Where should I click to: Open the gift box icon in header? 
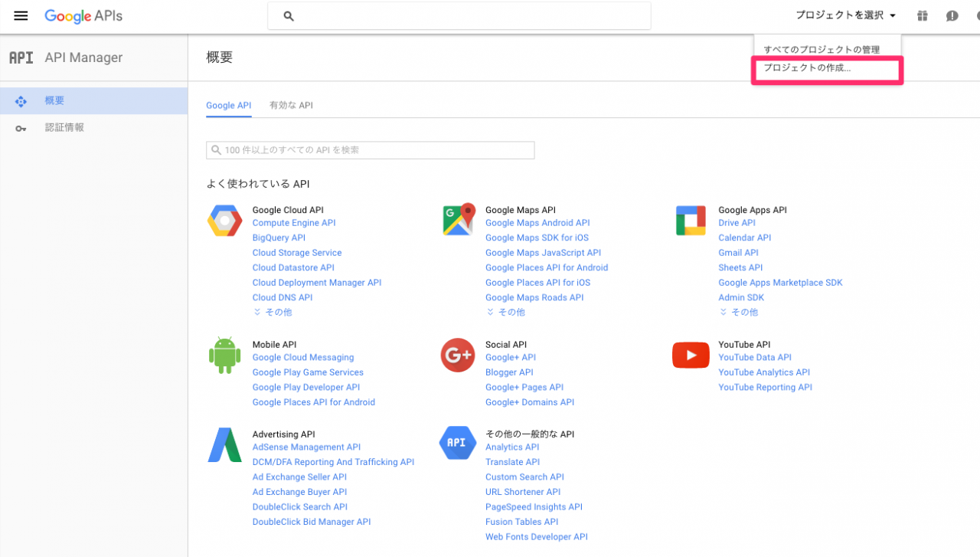coord(923,15)
